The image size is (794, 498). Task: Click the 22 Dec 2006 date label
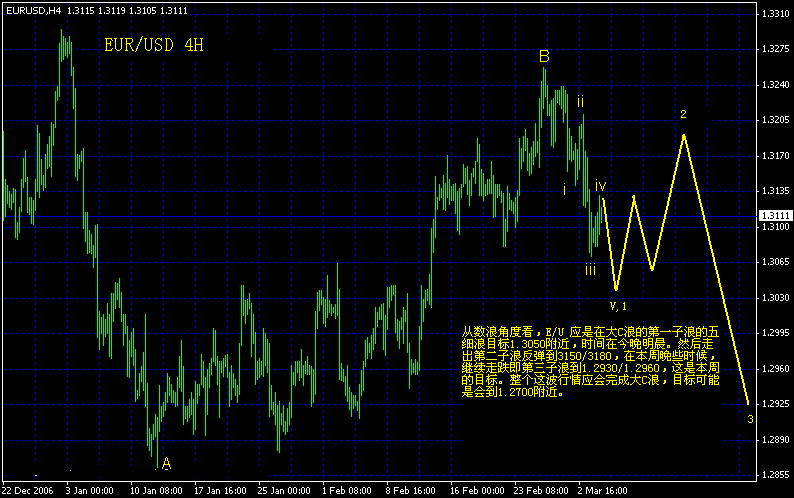click(27, 490)
